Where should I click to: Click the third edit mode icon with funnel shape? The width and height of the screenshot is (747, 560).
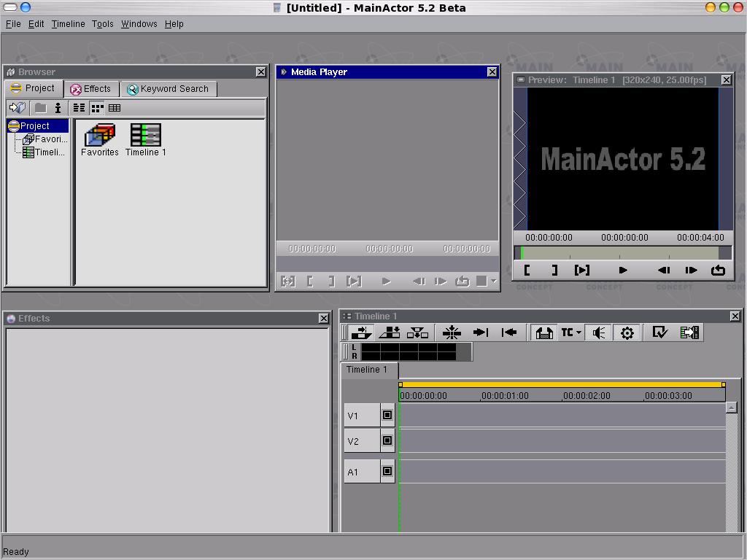(417, 332)
